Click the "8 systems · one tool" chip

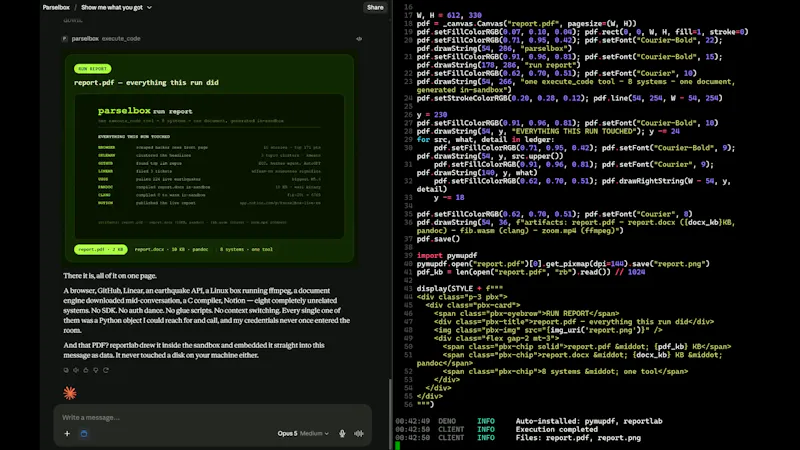(246, 249)
